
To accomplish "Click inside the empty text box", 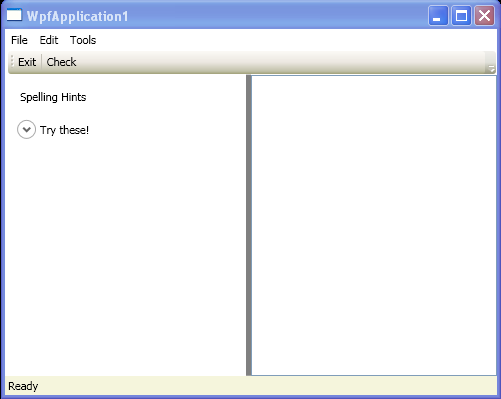I will 374,225.
